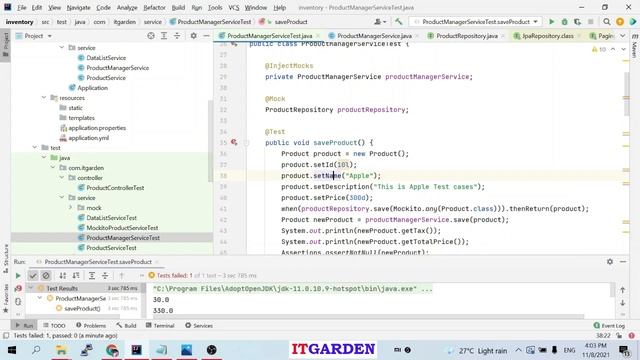
Task: Sort test results alphabetically
Action: click(x=62, y=276)
